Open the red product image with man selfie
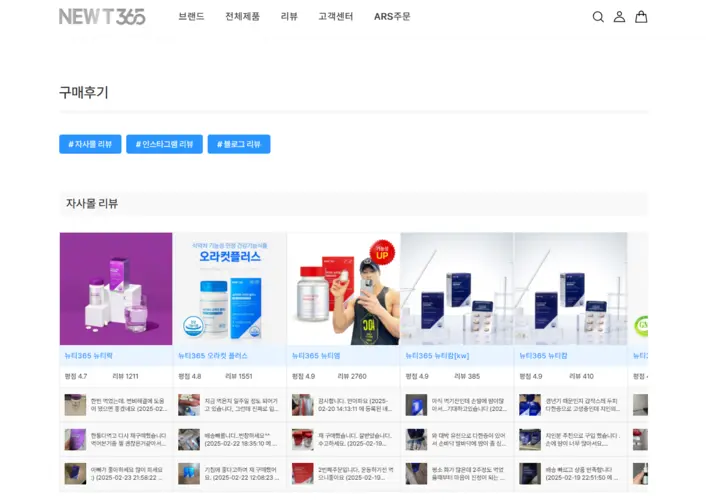The image size is (706, 500). [344, 289]
